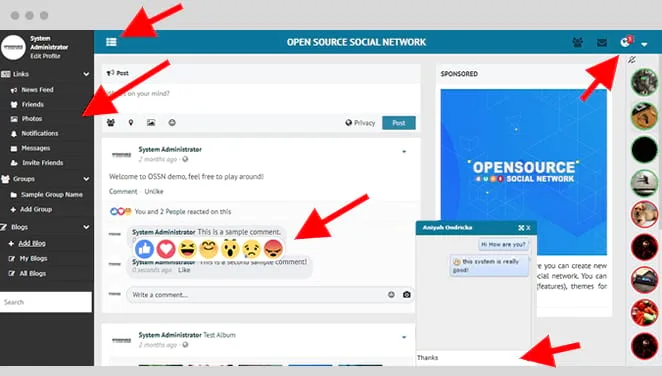Open notifications globe icon in top bar

625,42
